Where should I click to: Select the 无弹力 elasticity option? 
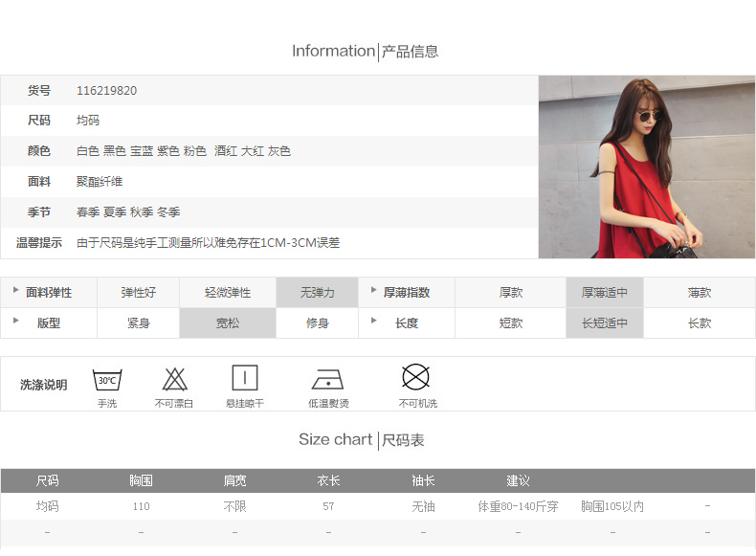pyautogui.click(x=317, y=293)
